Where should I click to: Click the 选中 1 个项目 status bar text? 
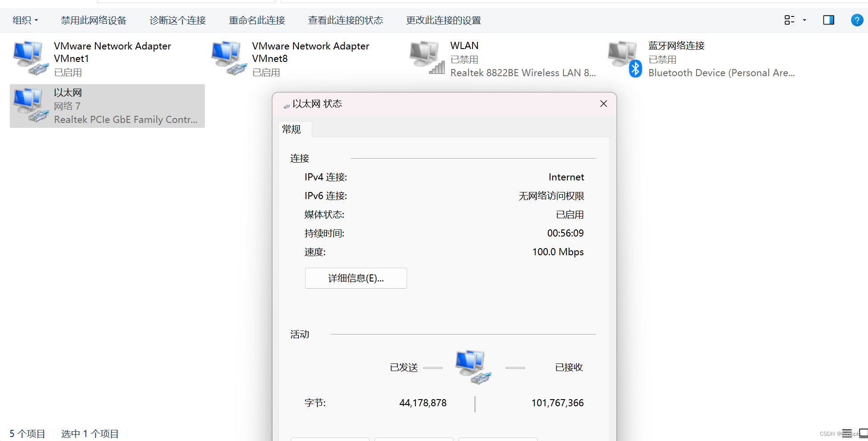[x=90, y=434]
